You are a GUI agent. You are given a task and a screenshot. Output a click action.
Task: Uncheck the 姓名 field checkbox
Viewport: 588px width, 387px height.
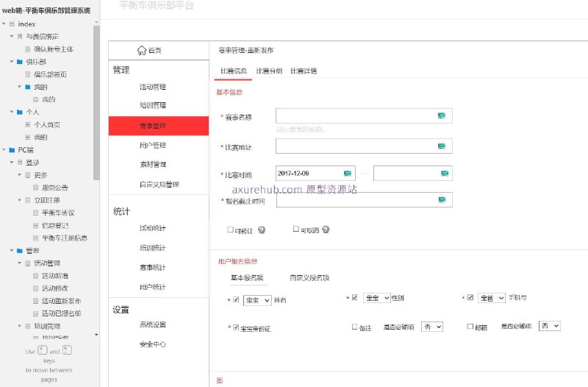pos(236,299)
